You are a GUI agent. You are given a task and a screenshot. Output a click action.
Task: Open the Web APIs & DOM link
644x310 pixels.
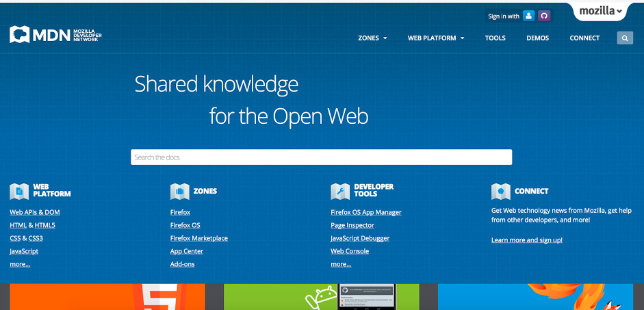[35, 212]
